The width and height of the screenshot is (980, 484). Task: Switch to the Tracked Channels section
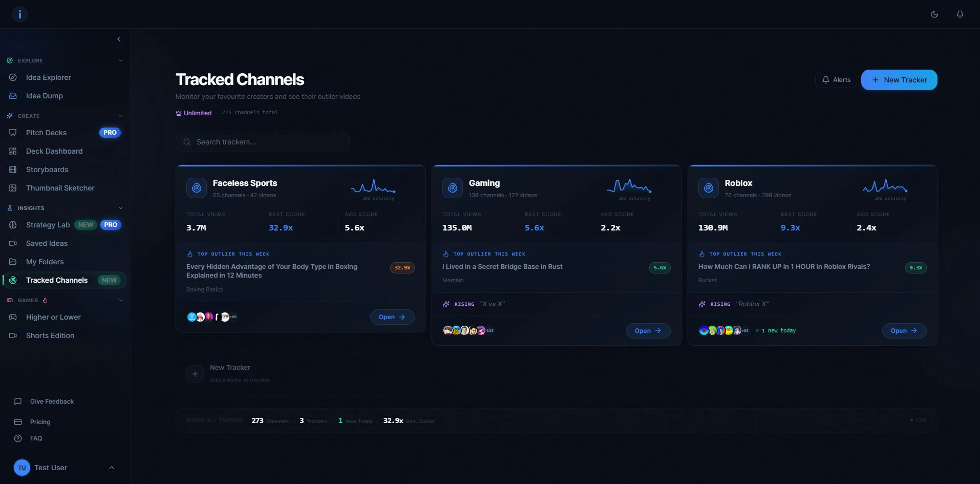pos(57,280)
